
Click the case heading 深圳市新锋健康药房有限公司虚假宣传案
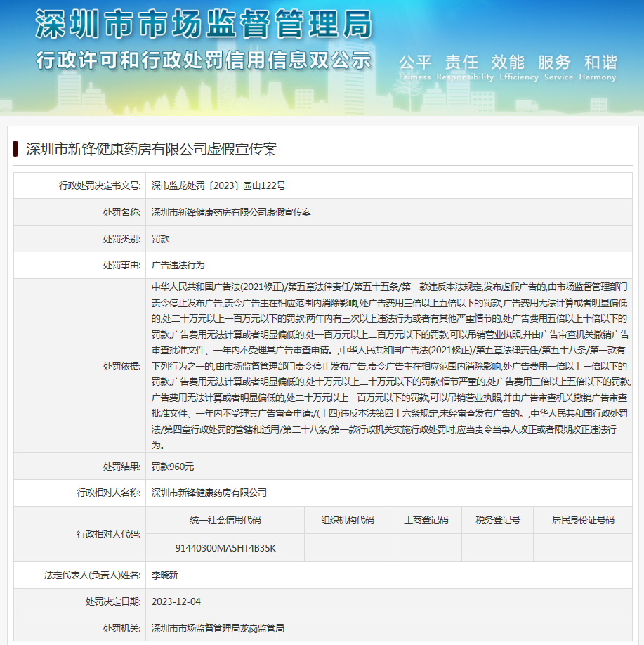tap(151, 149)
